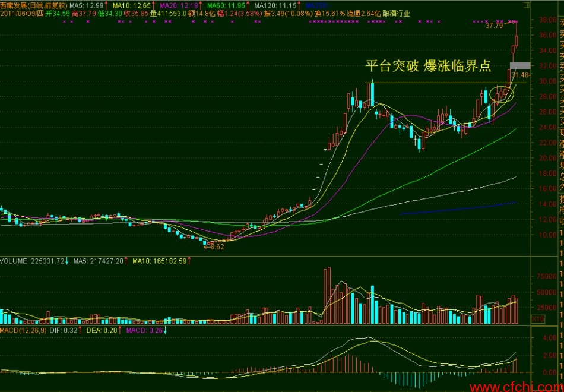Click the float shares value 流通2.64亿
The height and width of the screenshot is (392, 564).
(364, 14)
